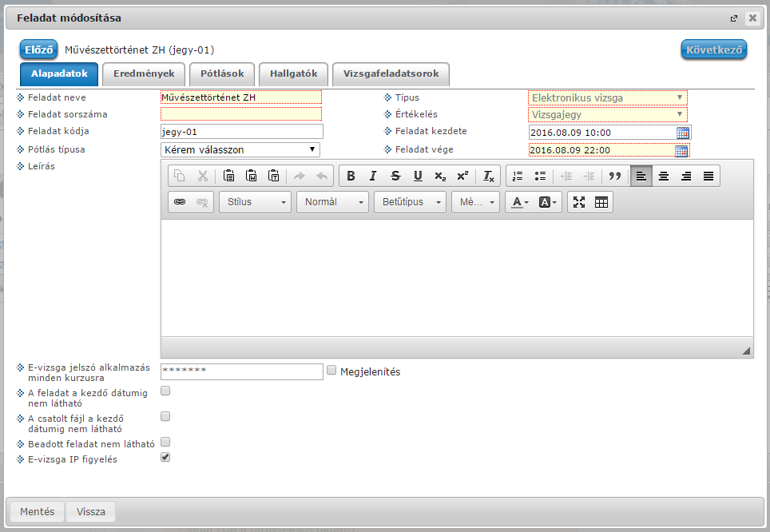Screen dimensions: 770x532
Task: Click the Remove format icon
Action: 489,176
